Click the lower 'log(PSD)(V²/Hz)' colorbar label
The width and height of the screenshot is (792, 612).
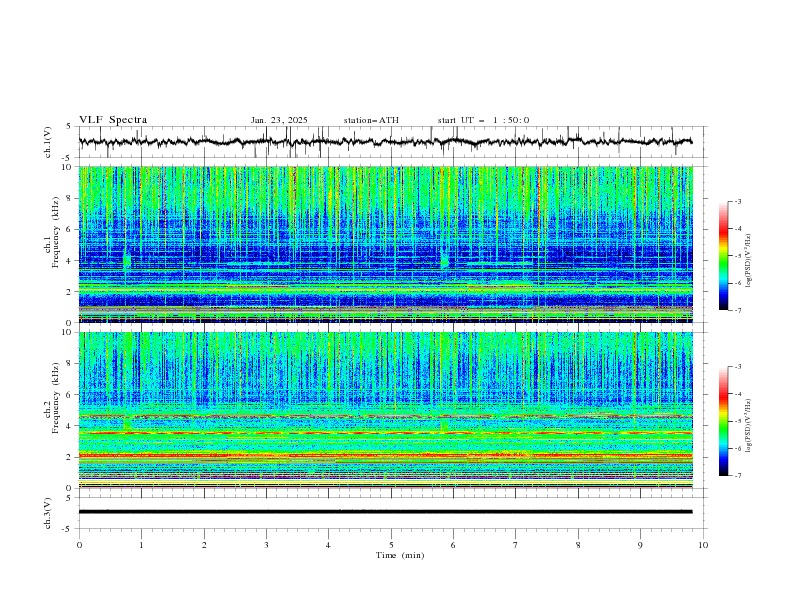(x=748, y=426)
